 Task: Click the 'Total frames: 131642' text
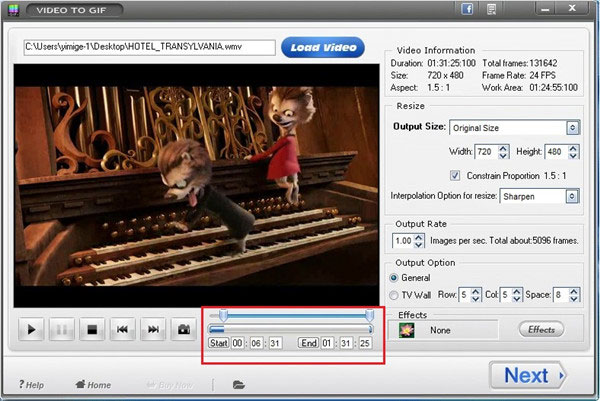tap(520, 63)
